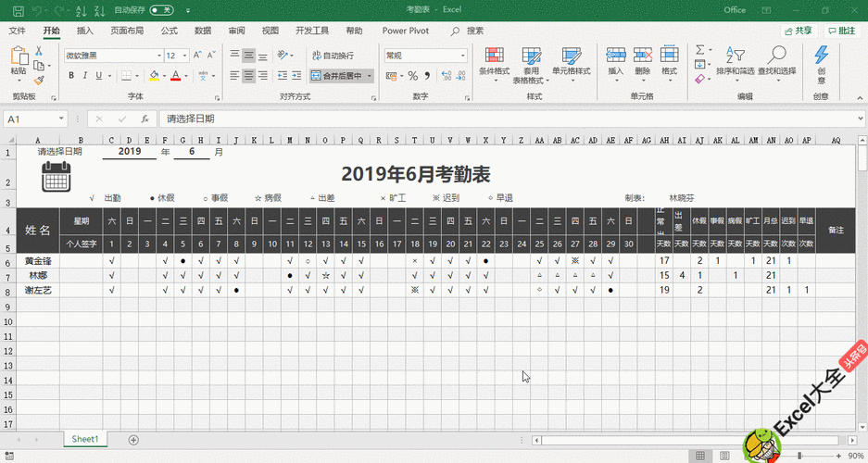Toggle Bold formatting
Image resolution: width=868 pixels, height=463 pixels.
pos(70,75)
